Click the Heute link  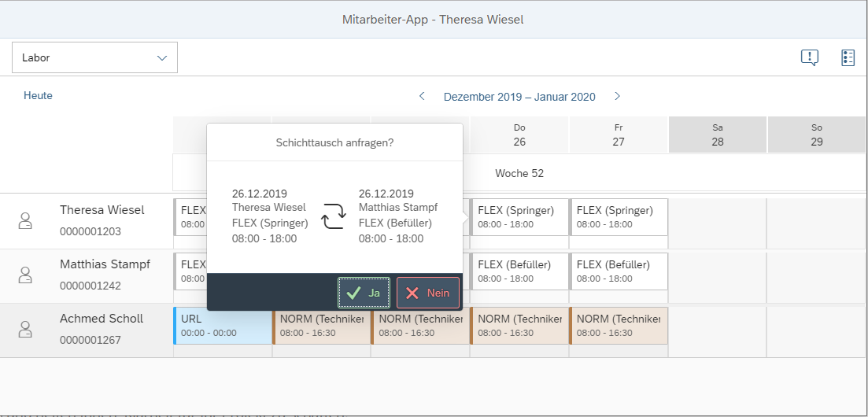39,96
